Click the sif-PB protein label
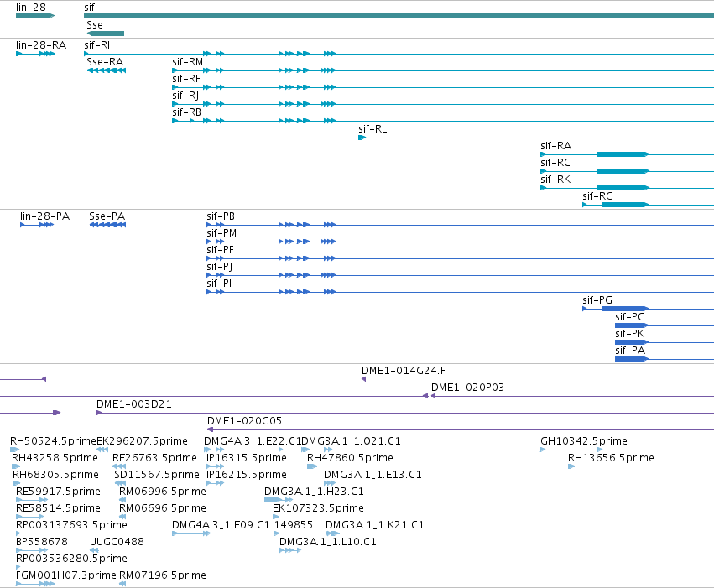 click(221, 216)
